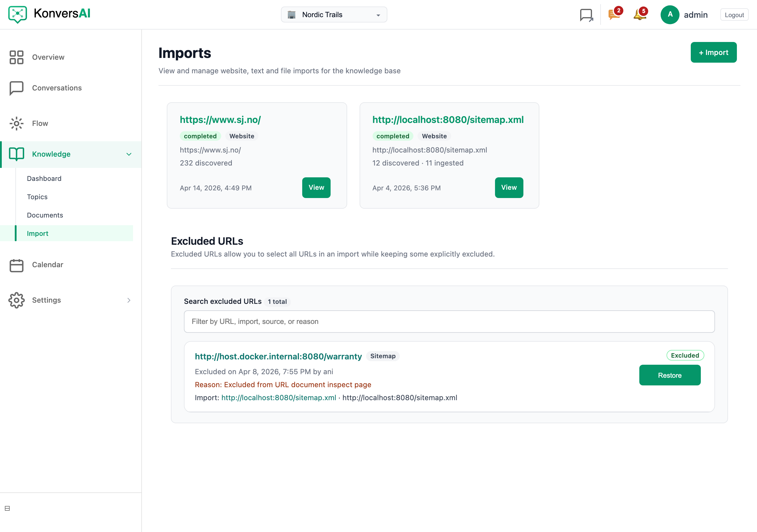Image resolution: width=757 pixels, height=532 pixels.
Task: Click the admin avatar circle
Action: click(x=670, y=14)
